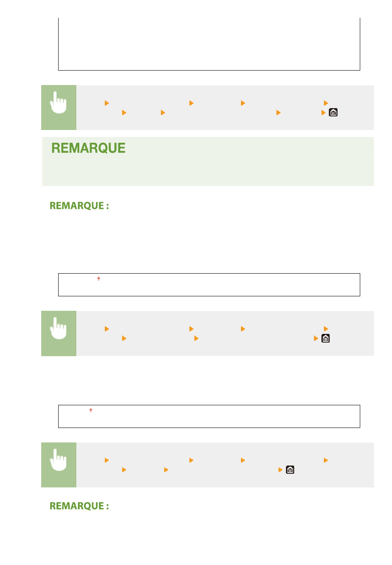
Task: Click the hand pointer icon in the bottom gray block
Action: pyautogui.click(x=59, y=460)
